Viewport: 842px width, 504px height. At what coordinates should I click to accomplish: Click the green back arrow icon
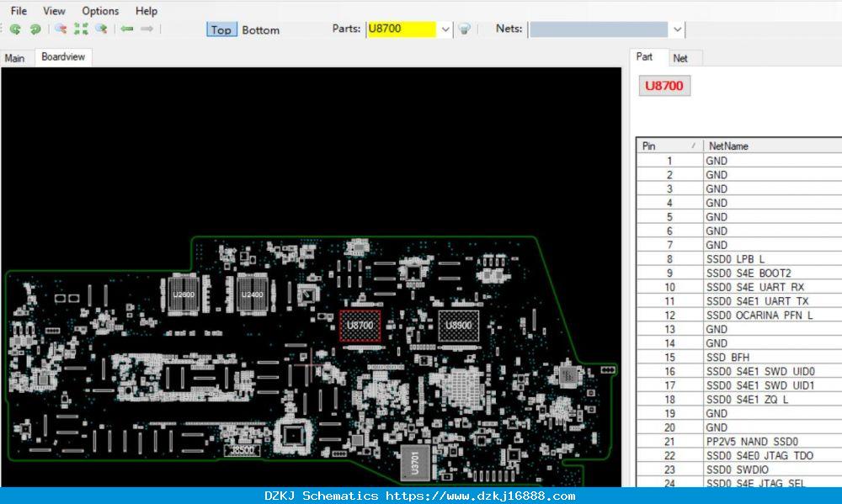(127, 29)
